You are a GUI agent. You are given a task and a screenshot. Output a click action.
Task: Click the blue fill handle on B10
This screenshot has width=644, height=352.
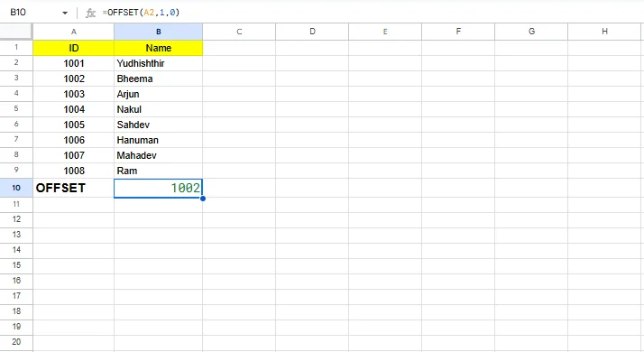[203, 199]
